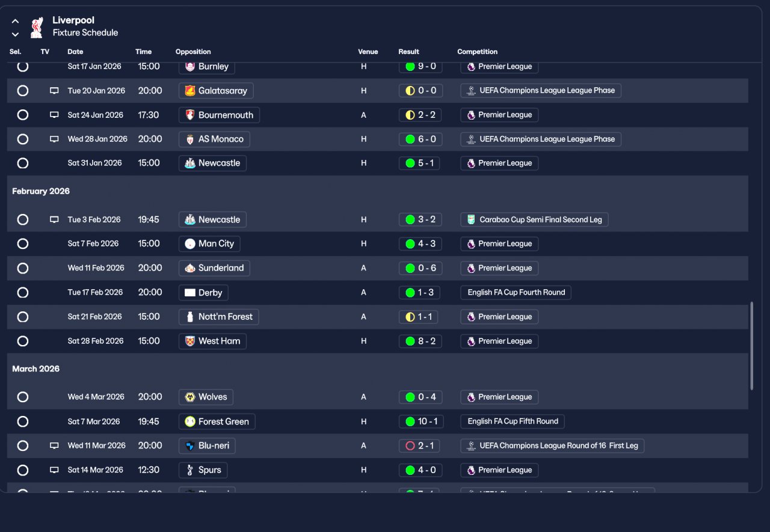Open the Newcastle opposition button on Sat 31 Jan
The height and width of the screenshot is (532, 770).
point(212,163)
